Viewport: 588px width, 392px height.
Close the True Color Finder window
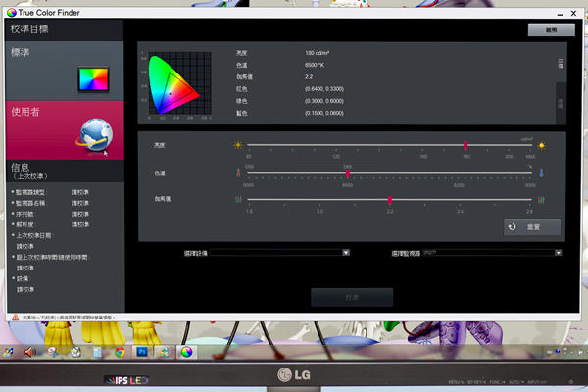pos(573,13)
